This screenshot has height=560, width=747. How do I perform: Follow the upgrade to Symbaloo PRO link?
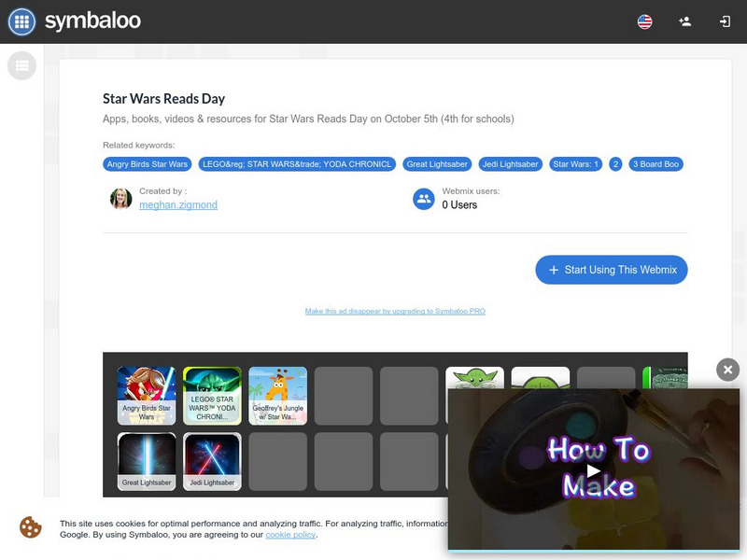(395, 311)
